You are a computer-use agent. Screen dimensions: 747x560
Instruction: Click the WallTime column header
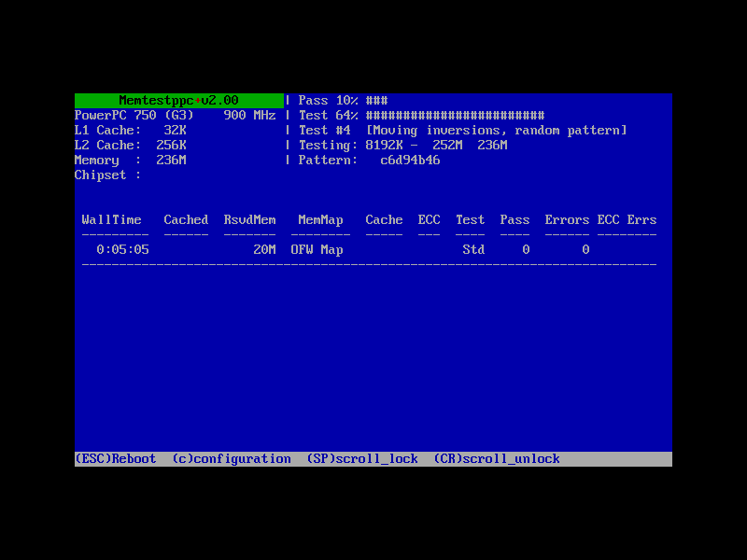(111, 219)
